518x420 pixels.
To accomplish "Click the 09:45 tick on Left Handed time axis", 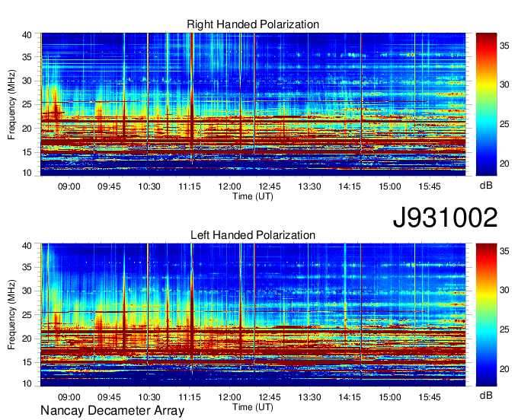I will coord(109,397).
